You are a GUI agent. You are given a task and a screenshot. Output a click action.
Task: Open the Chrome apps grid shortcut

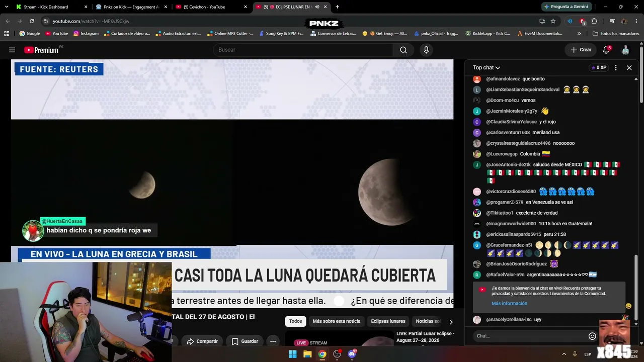7,34
